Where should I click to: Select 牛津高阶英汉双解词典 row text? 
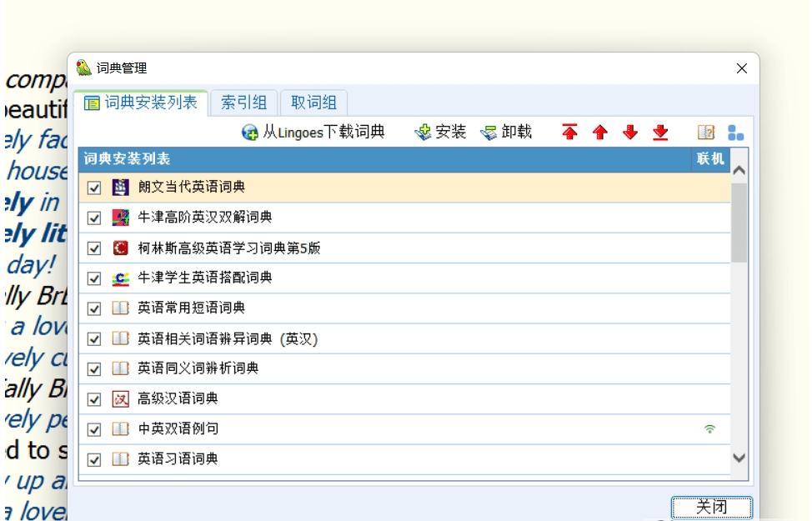point(204,217)
